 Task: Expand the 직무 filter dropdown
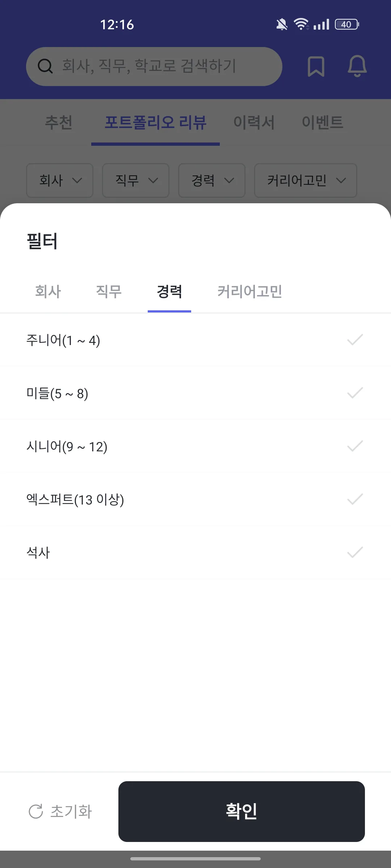(x=136, y=180)
